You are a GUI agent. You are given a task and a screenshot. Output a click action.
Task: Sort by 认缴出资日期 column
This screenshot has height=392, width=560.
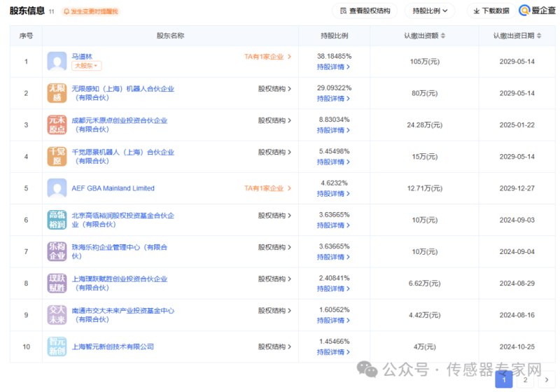[x=517, y=36]
